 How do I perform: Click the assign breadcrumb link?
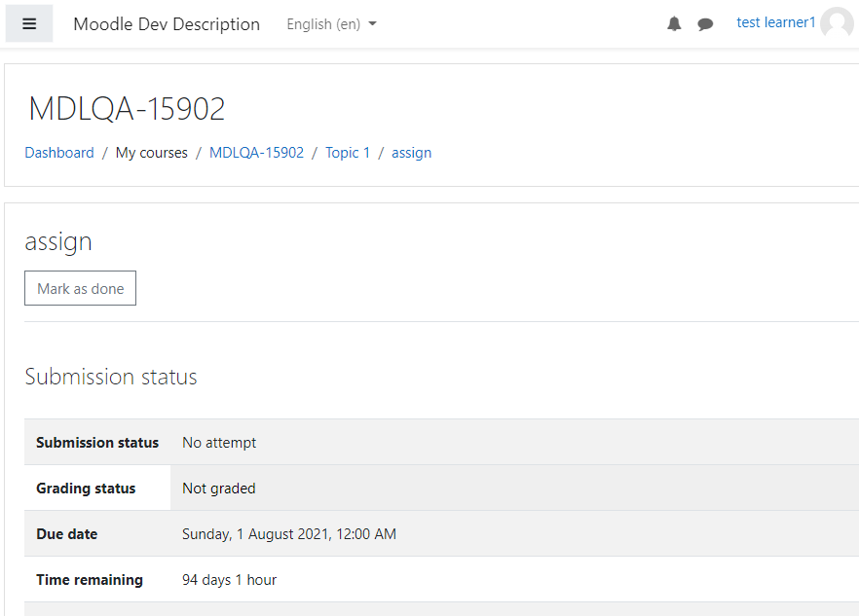(411, 153)
